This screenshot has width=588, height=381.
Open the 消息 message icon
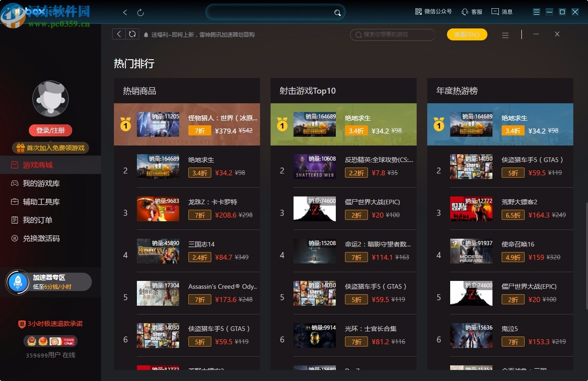[495, 11]
